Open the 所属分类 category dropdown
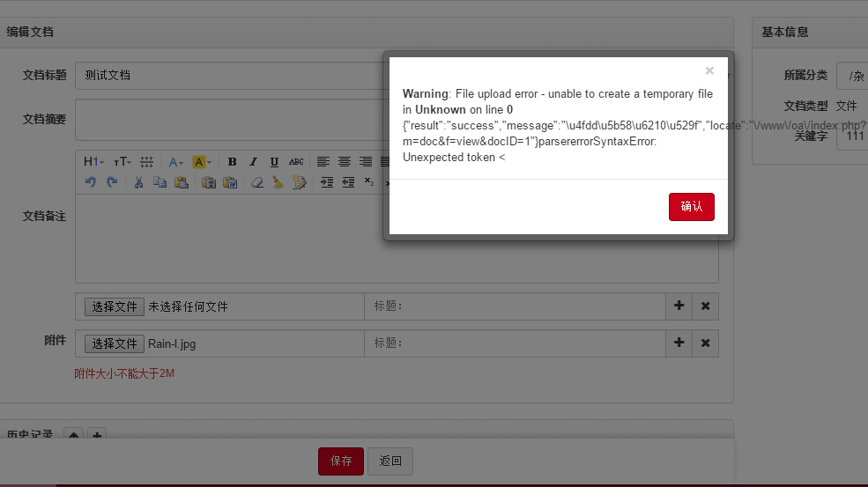 (x=852, y=76)
